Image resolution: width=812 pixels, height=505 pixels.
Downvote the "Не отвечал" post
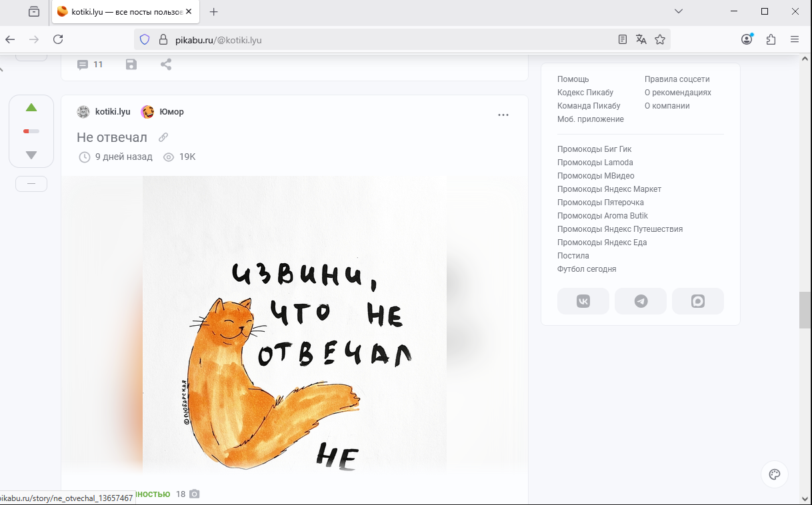[31, 155]
